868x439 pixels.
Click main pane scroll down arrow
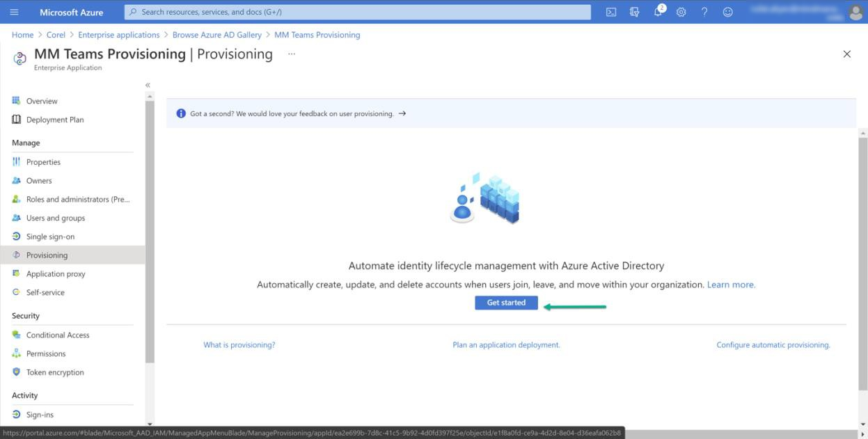click(863, 424)
